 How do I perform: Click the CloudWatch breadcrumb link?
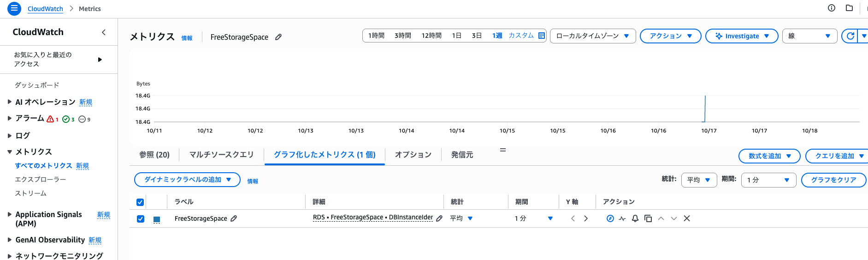tap(45, 9)
